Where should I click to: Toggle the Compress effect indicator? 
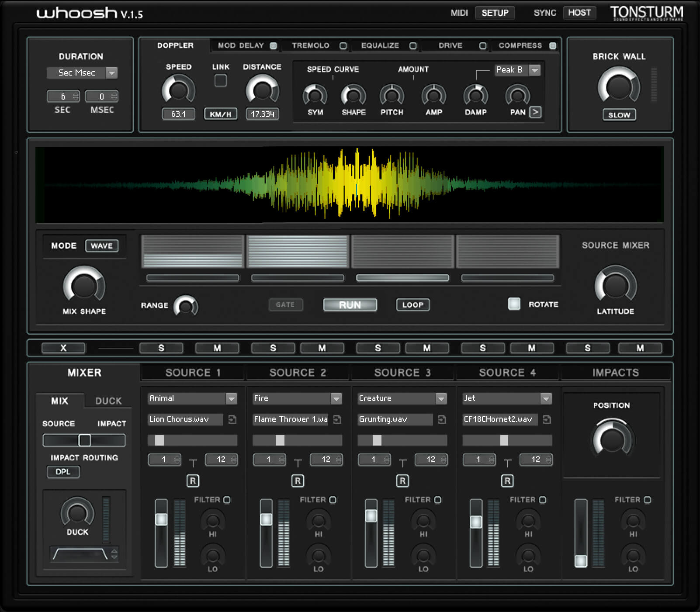pos(553,45)
